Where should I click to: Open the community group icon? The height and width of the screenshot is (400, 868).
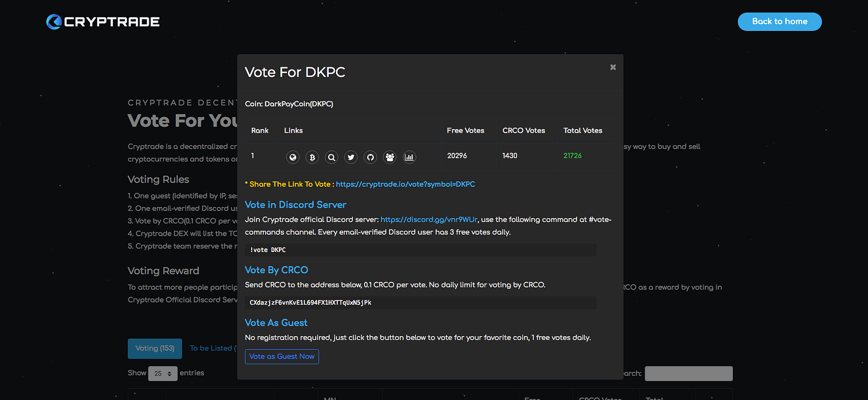[390, 157]
